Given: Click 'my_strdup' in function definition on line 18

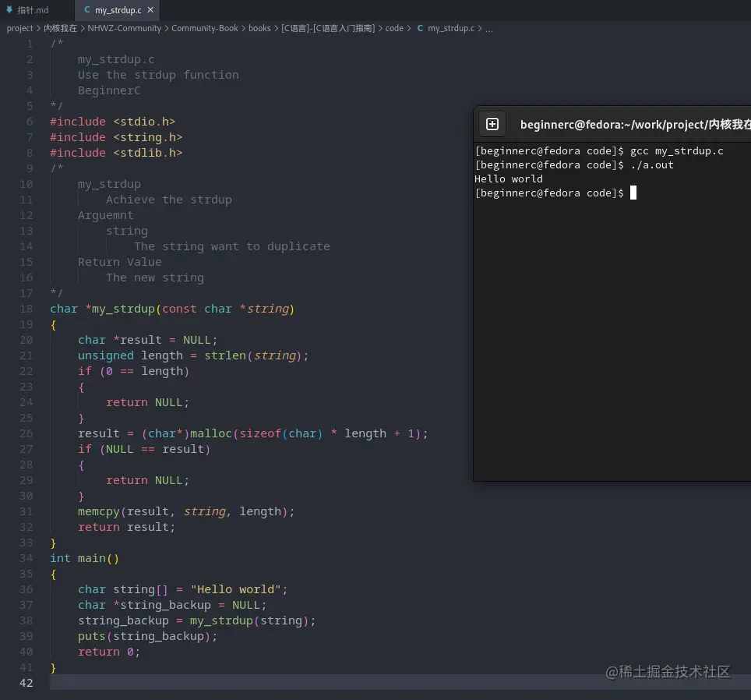Looking at the screenshot, I should point(123,309).
